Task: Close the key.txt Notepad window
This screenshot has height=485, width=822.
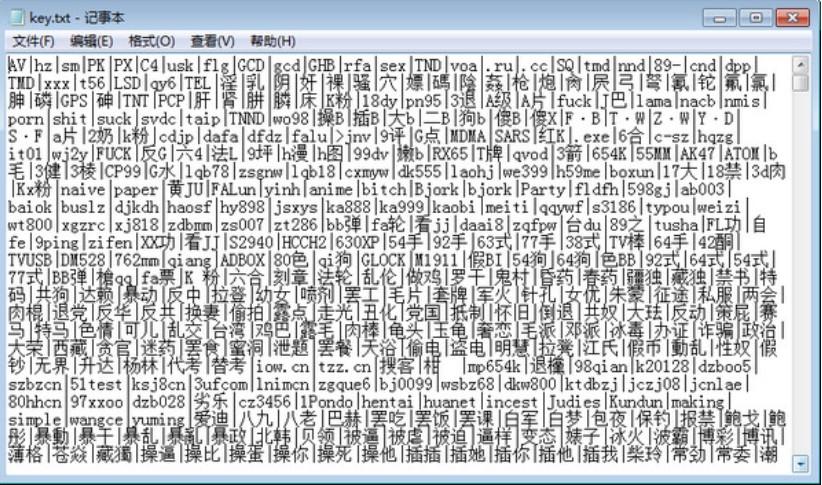Action: click(792, 18)
